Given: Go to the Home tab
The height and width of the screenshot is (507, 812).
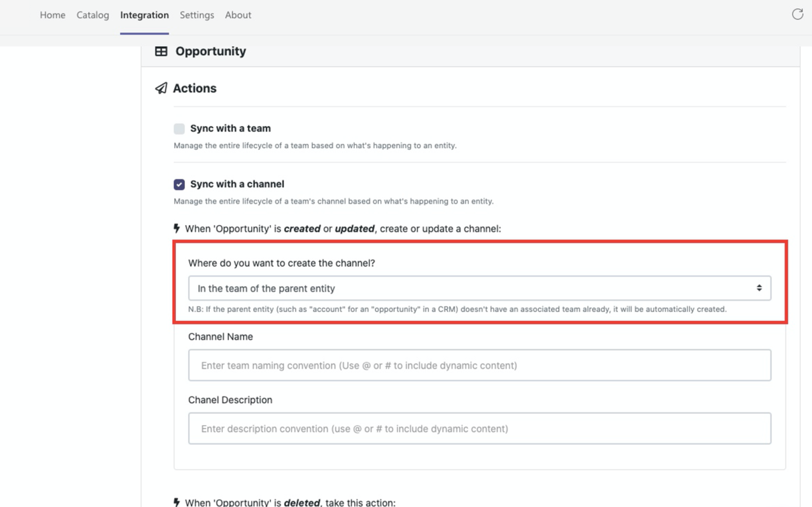Looking at the screenshot, I should (x=53, y=15).
